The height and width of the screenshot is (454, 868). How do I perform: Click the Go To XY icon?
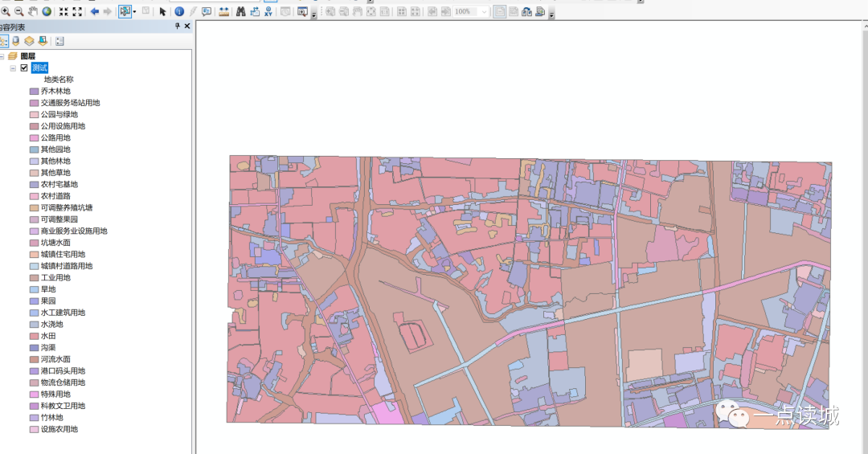coord(268,12)
